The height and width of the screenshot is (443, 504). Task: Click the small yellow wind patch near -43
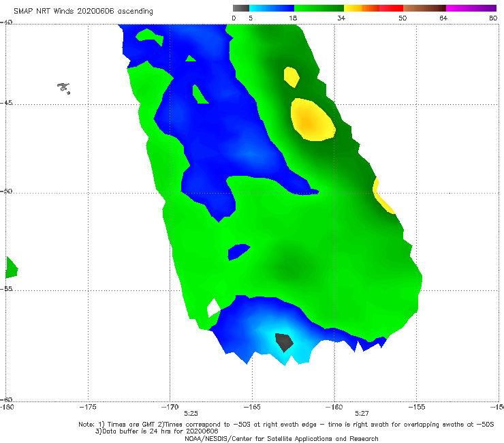click(x=292, y=77)
